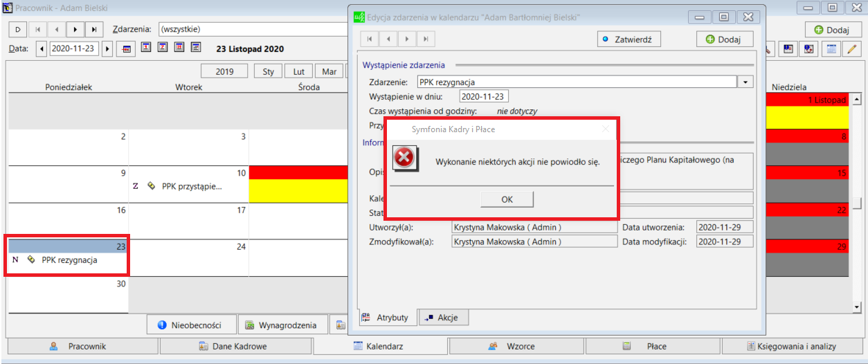This screenshot has width=868, height=364.
Task: Open the Płace bottom tab
Action: pyautogui.click(x=653, y=346)
